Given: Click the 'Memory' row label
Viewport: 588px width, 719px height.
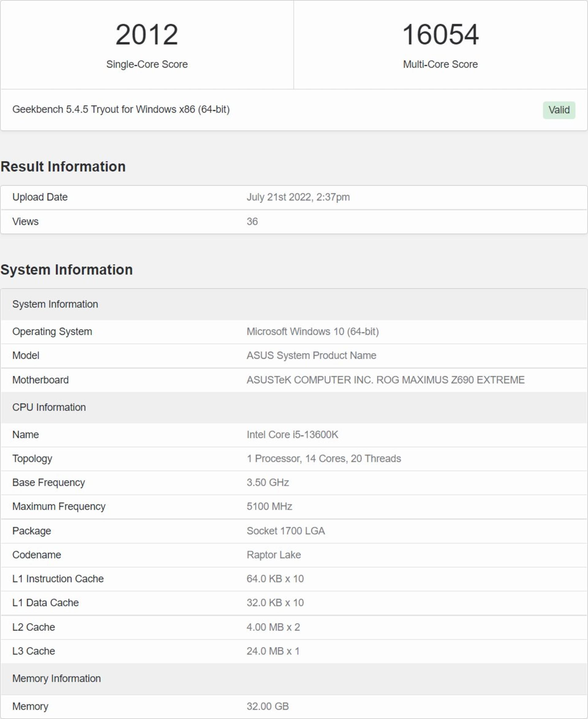Looking at the screenshot, I should click(x=30, y=706).
